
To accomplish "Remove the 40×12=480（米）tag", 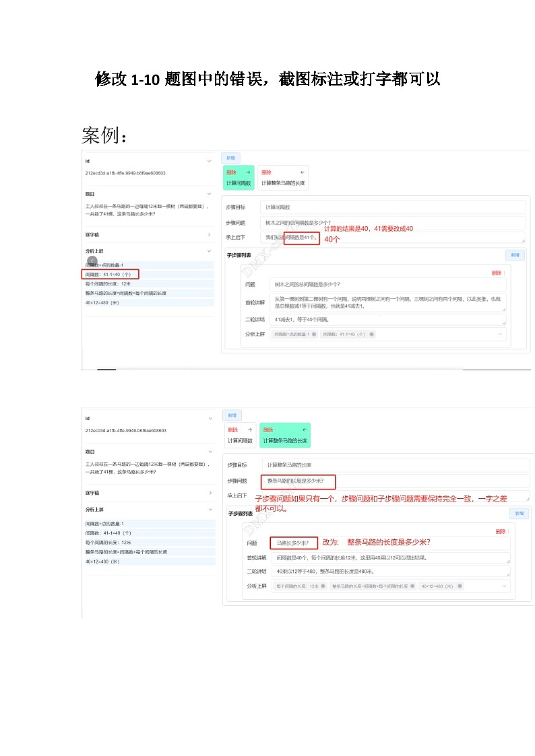I will [460, 586].
